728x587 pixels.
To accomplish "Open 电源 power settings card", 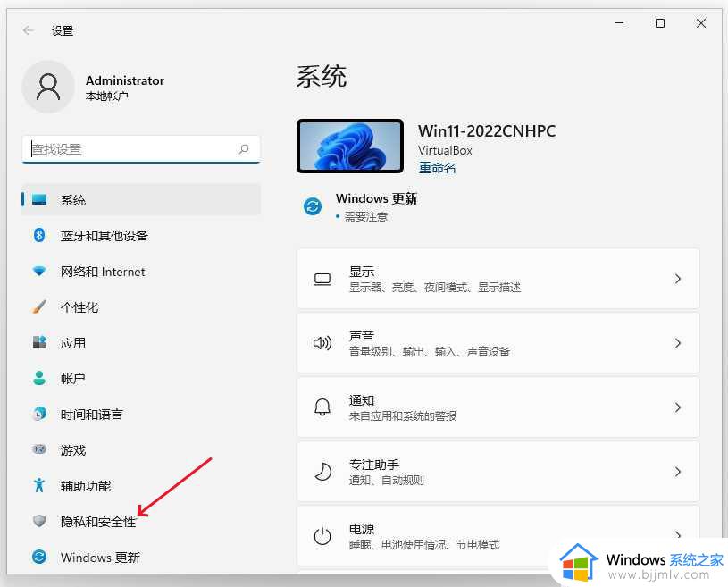I will [x=498, y=536].
